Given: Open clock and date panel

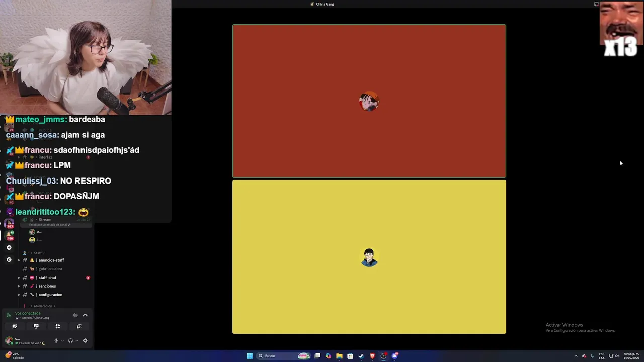Looking at the screenshot, I should coord(631,356).
